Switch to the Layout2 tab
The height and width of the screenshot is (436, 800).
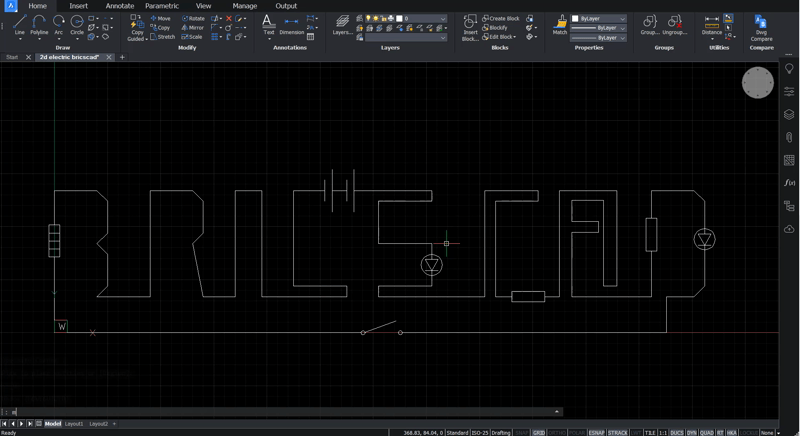(98, 424)
